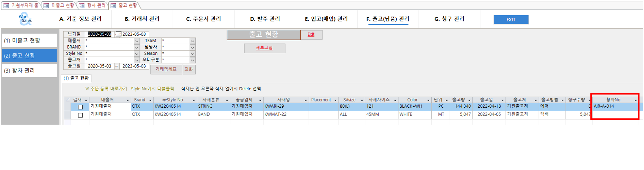Screen dimensions: 644x170
Task: Click the 미출고 현황 tab form icon
Action: point(46,6)
